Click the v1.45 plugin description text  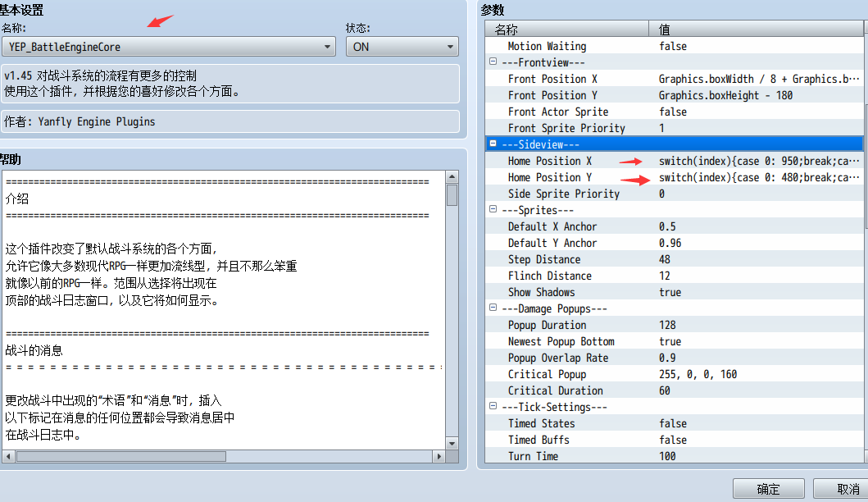tap(230, 84)
